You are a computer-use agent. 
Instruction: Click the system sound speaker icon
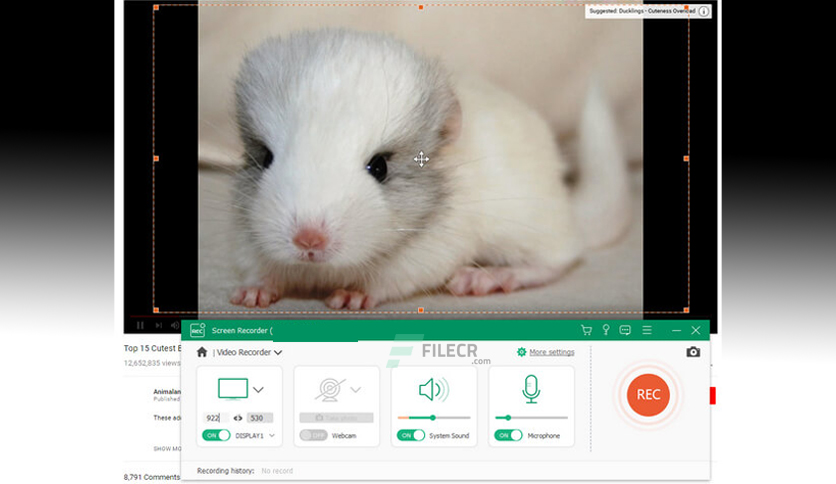coord(434,390)
